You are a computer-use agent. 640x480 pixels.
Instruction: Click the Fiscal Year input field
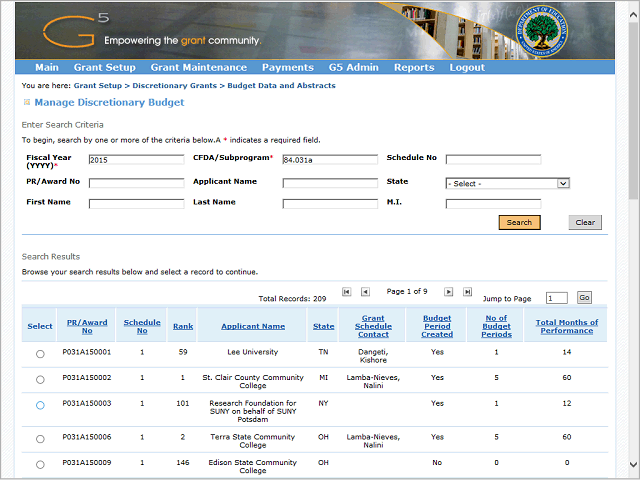[x=137, y=159]
